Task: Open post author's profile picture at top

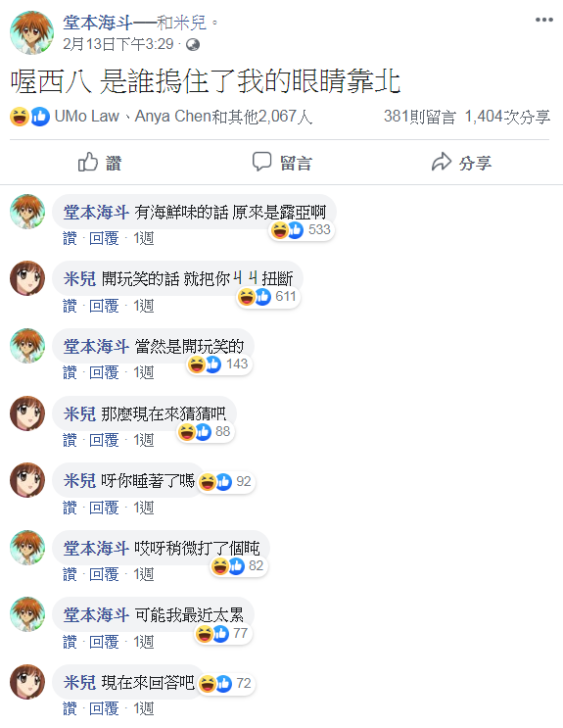Action: [31, 32]
